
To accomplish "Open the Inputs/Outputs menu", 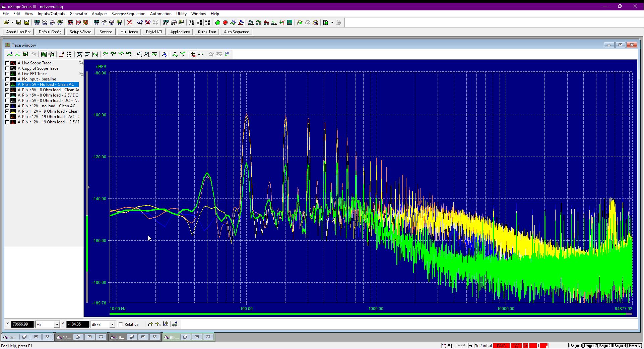I will pyautogui.click(x=51, y=14).
